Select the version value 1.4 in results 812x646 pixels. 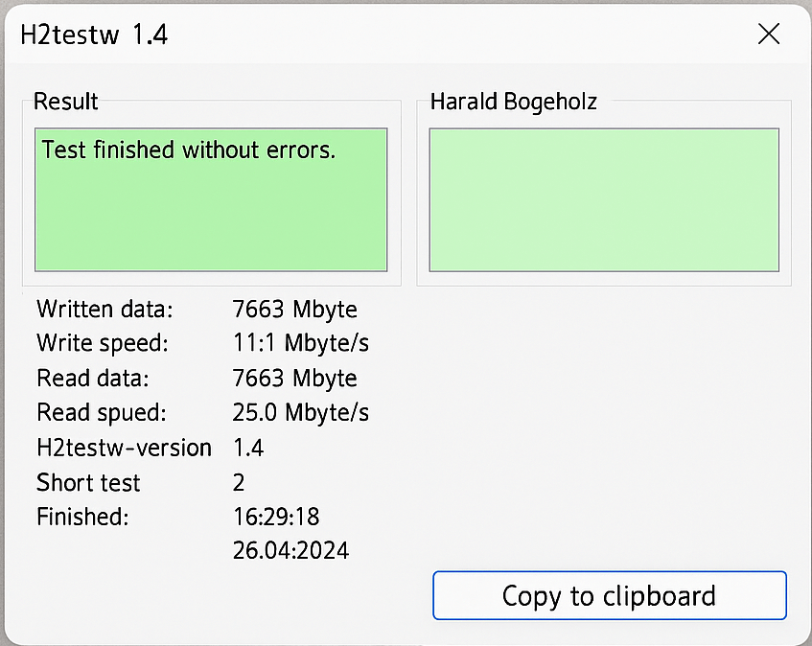248,448
